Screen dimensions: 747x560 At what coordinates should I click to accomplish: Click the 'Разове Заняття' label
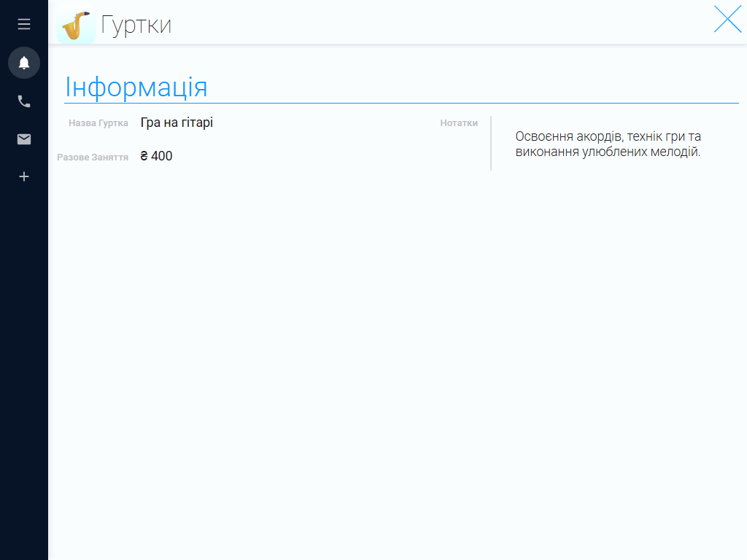click(x=93, y=157)
